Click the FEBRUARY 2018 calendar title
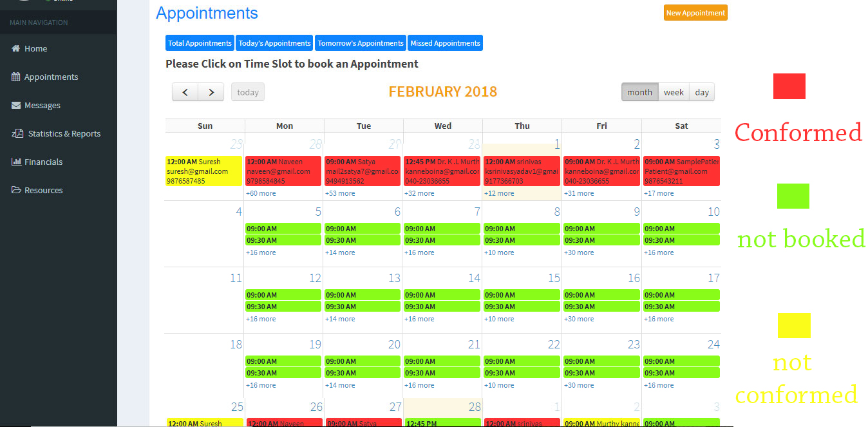This screenshot has height=427, width=868. coord(443,91)
